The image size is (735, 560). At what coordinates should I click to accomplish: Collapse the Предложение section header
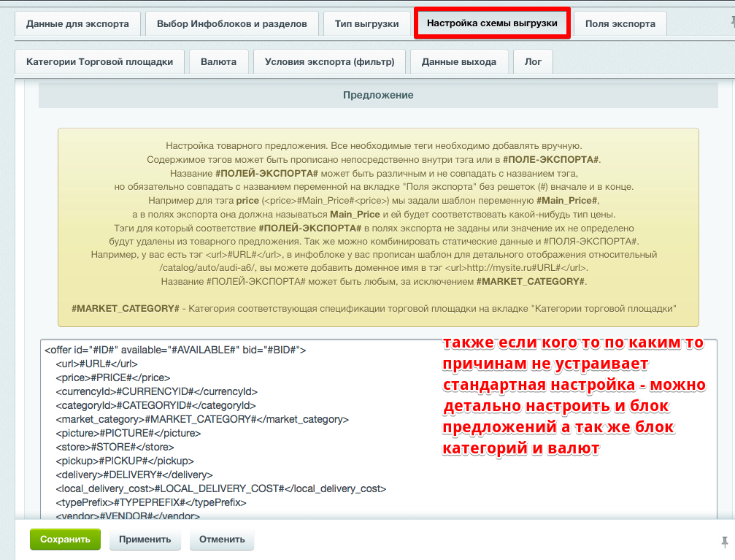click(x=377, y=95)
